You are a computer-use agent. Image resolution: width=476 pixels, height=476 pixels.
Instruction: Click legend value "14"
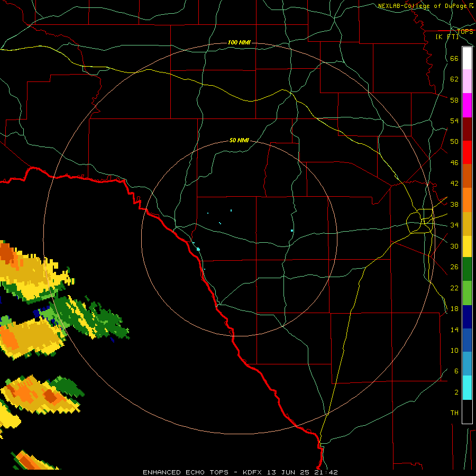[x=454, y=329]
